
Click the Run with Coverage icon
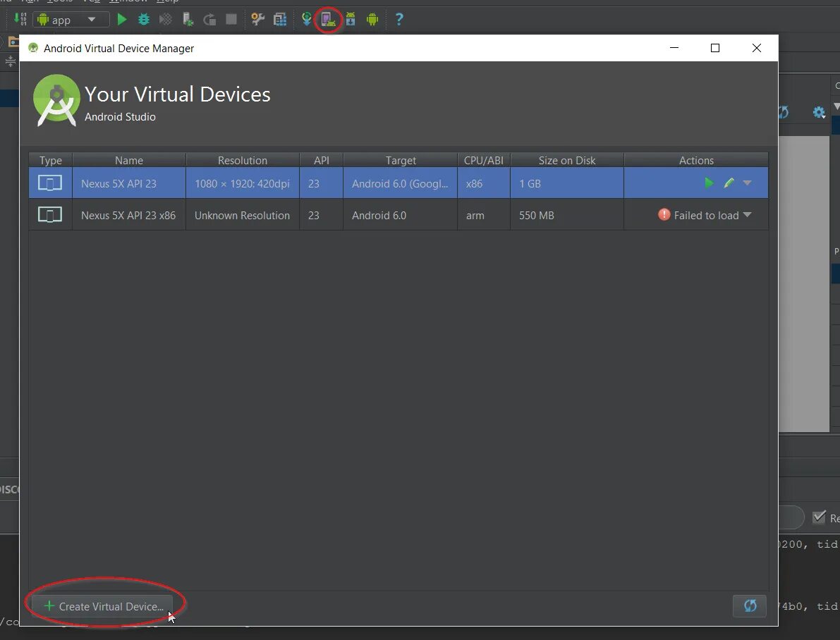166,19
